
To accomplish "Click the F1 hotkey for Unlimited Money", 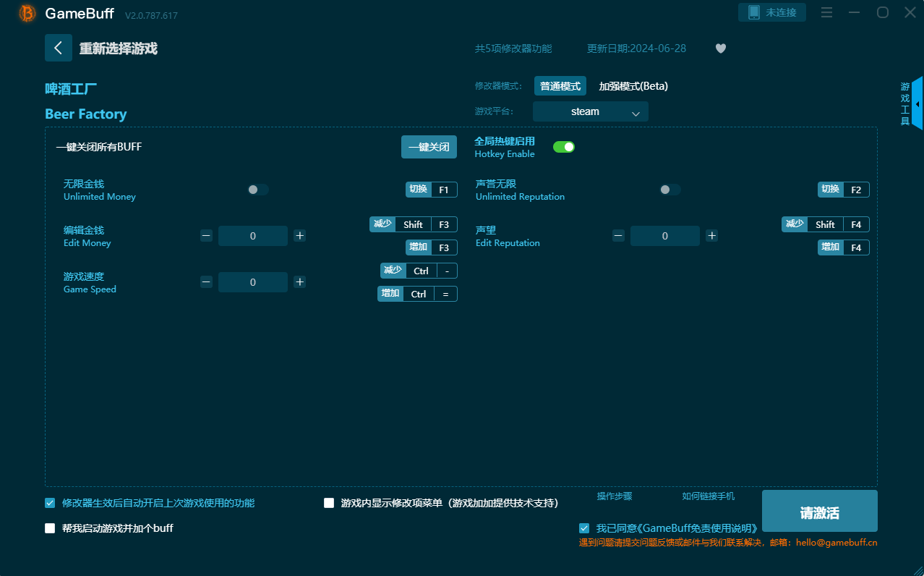I will (444, 190).
